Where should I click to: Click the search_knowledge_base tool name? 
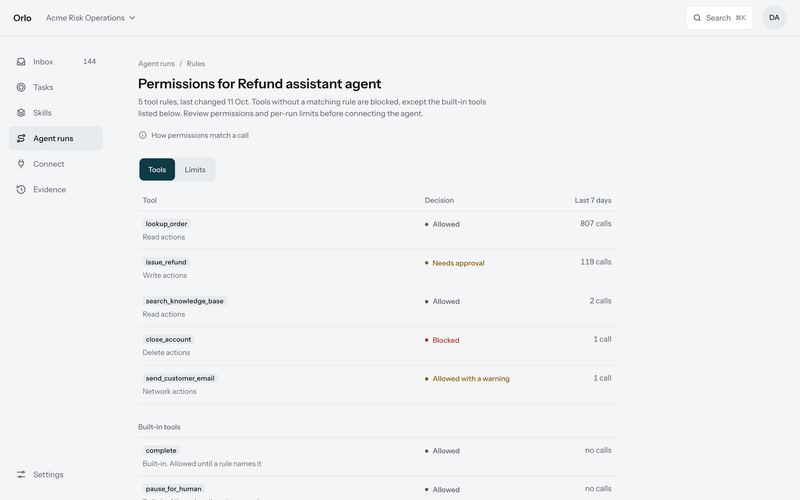point(185,301)
